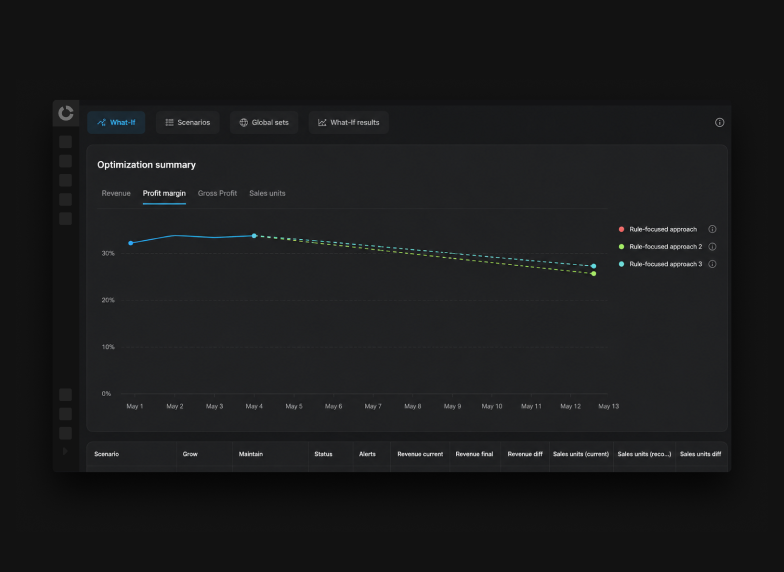Image resolution: width=784 pixels, height=572 pixels.
Task: Sort by the Revenue diff column header
Action: (x=525, y=454)
